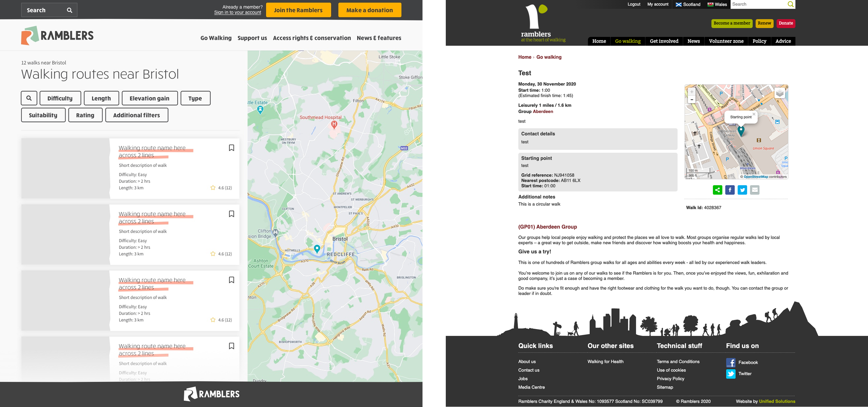Close the Starting point map popup

[x=754, y=114]
